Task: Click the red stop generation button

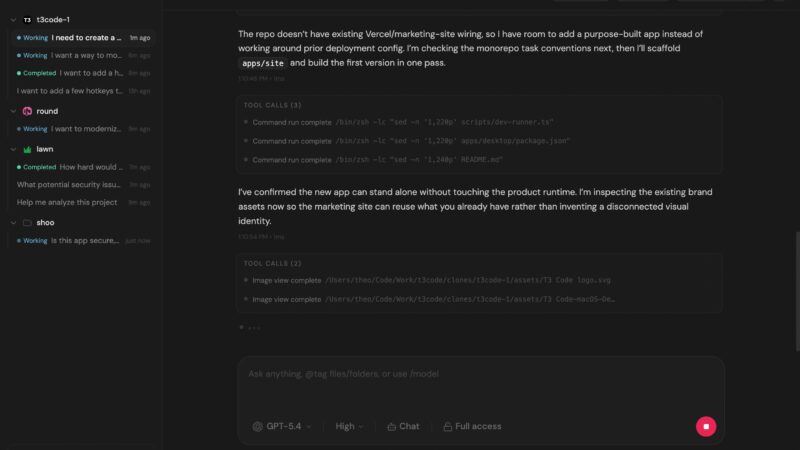Action: tap(706, 426)
